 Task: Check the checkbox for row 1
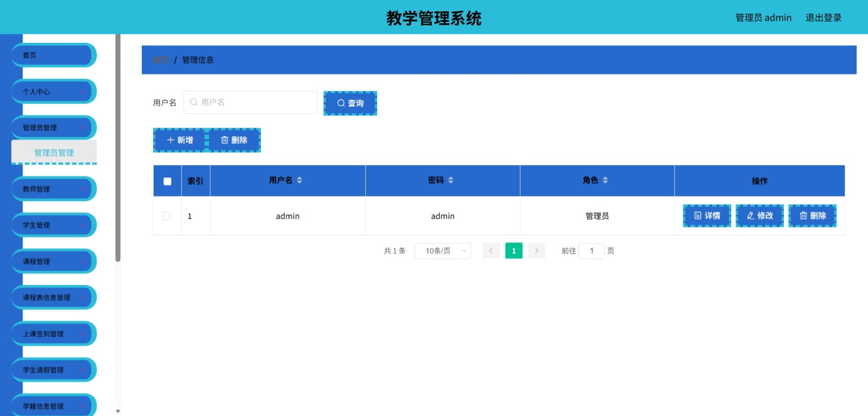coord(166,216)
